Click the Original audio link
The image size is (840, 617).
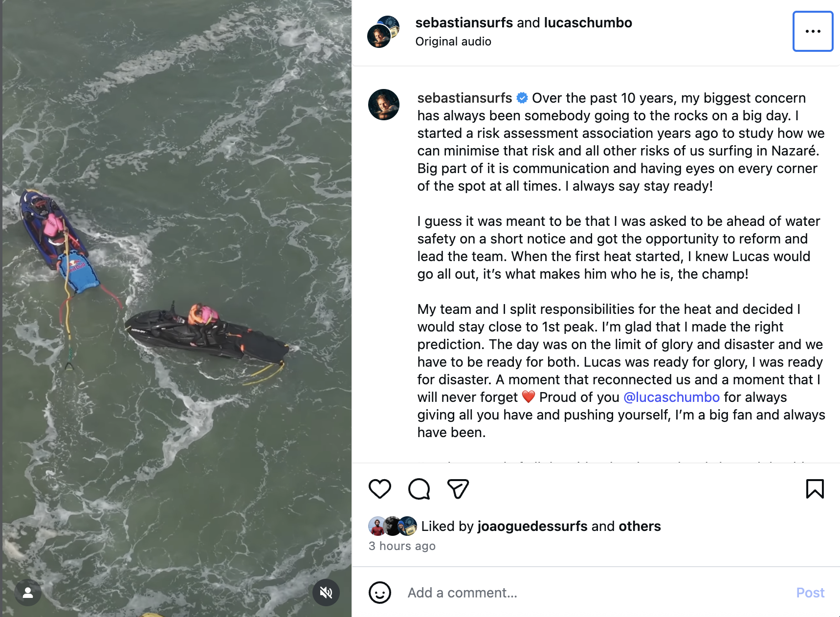[453, 42]
